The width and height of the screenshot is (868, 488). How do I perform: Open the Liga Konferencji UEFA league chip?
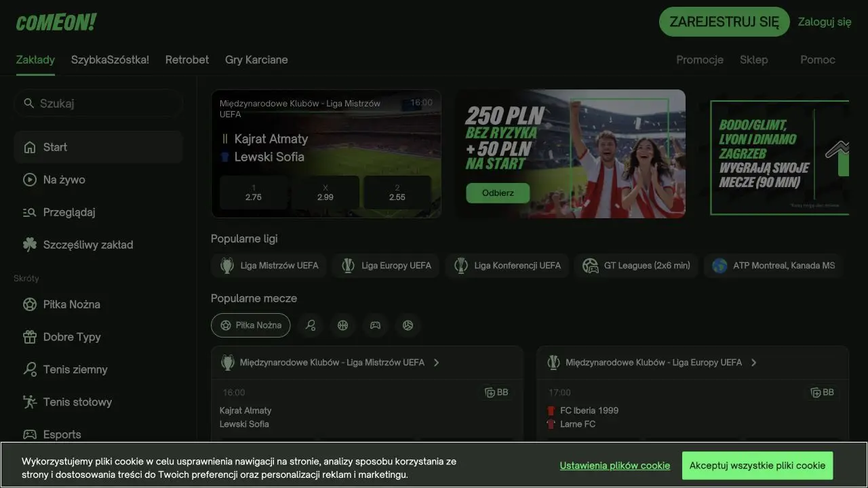tap(508, 266)
